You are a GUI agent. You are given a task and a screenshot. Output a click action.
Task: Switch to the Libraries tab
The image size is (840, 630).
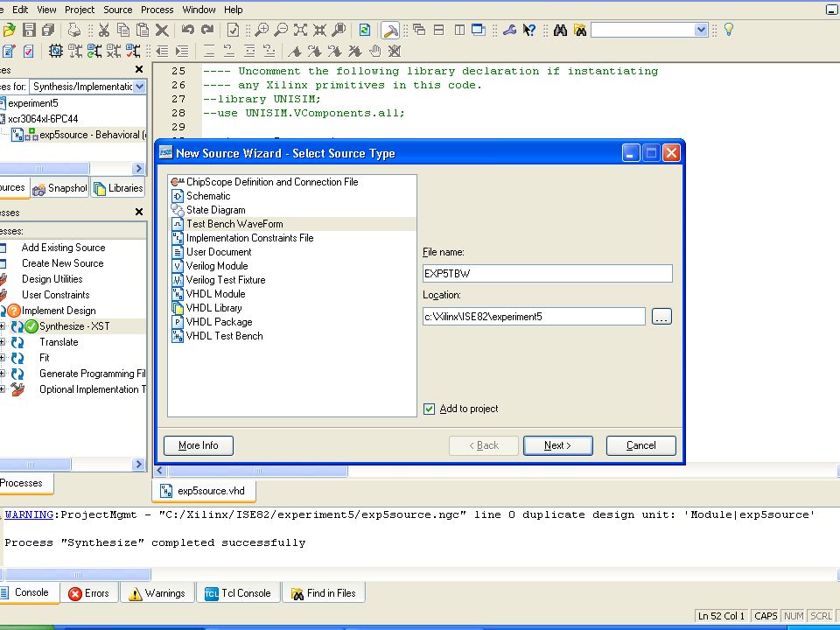click(x=118, y=188)
